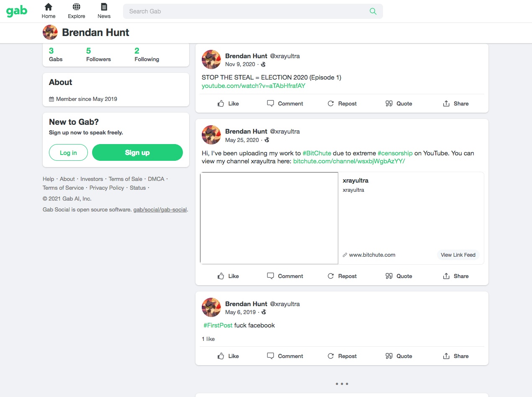532x397 pixels.
Task: Click @xrayultra handle on May 6, 2019 post
Action: 285,304
